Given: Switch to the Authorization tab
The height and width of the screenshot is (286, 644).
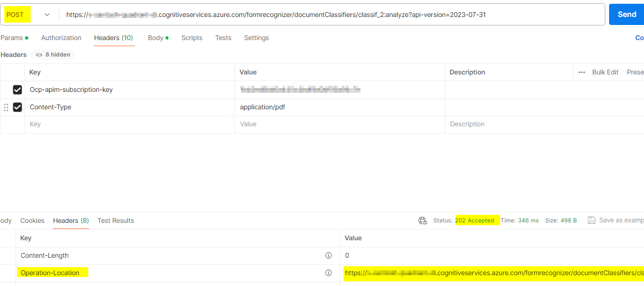Looking at the screenshot, I should pyautogui.click(x=61, y=38).
